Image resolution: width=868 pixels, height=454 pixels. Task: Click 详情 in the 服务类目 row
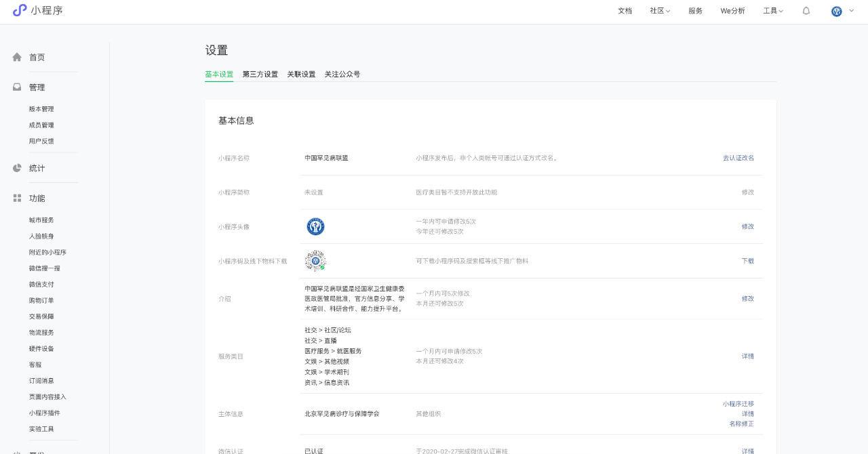pyautogui.click(x=748, y=356)
